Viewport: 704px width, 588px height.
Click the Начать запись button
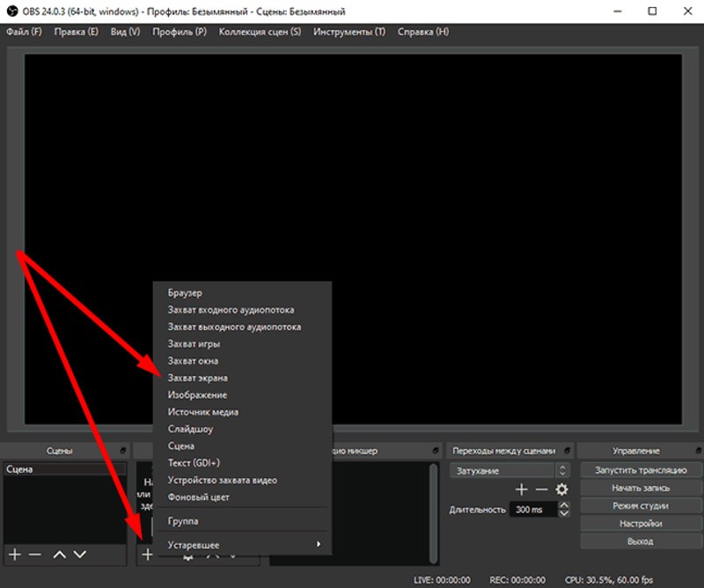(640, 488)
